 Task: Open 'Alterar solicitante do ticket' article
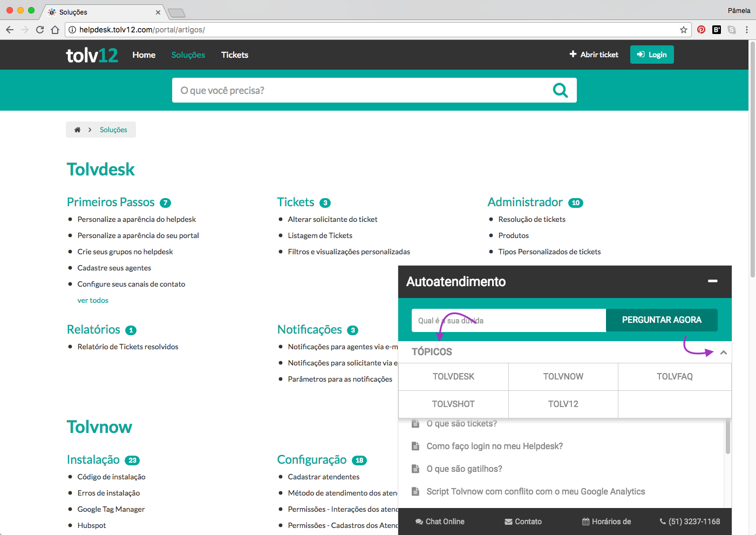point(332,219)
